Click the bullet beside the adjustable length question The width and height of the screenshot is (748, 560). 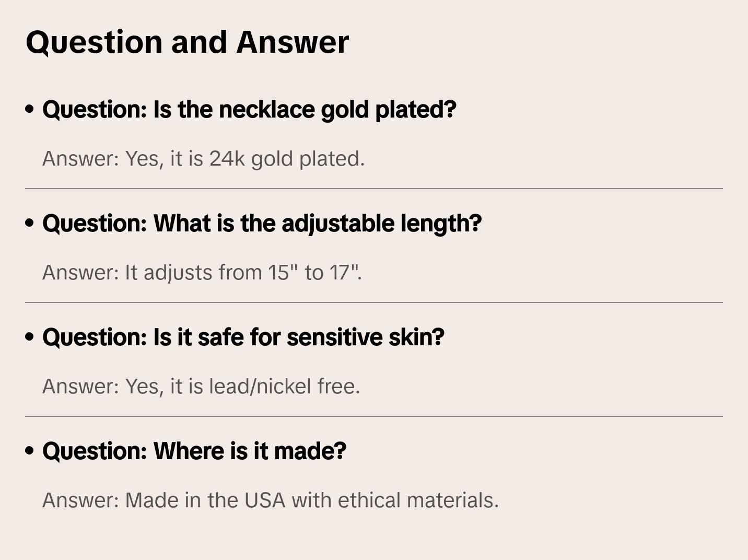pos(30,223)
